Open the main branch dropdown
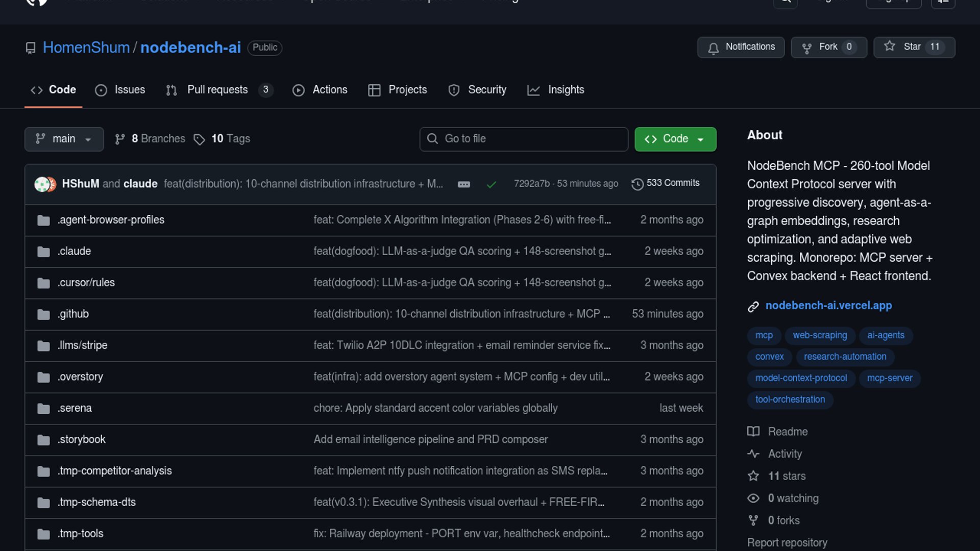The image size is (980, 551). point(64,139)
